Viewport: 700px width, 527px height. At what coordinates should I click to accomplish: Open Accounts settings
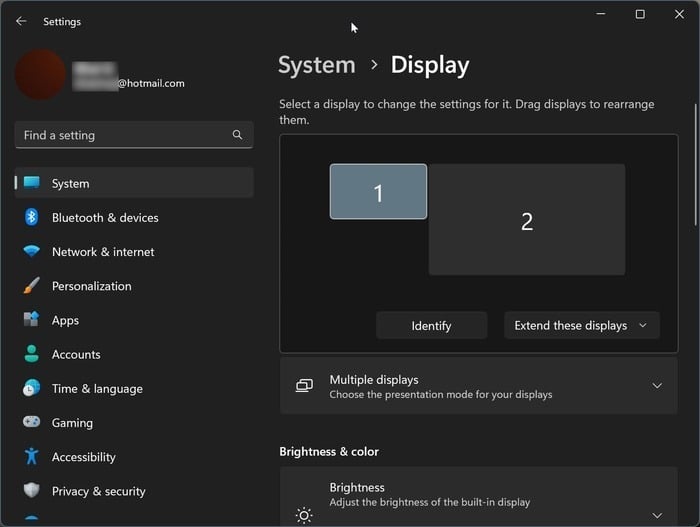tap(134, 354)
